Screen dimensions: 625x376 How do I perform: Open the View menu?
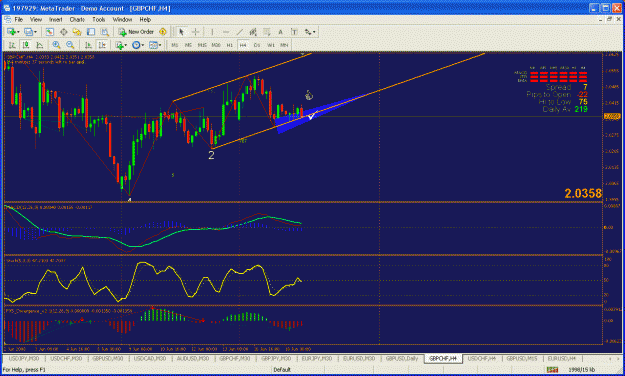pos(36,20)
